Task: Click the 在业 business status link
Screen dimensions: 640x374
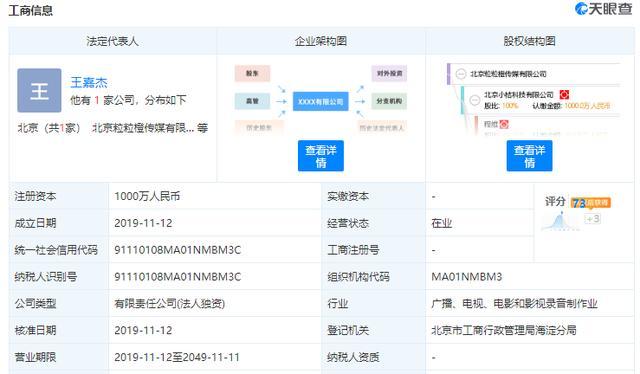Action: 442,223
